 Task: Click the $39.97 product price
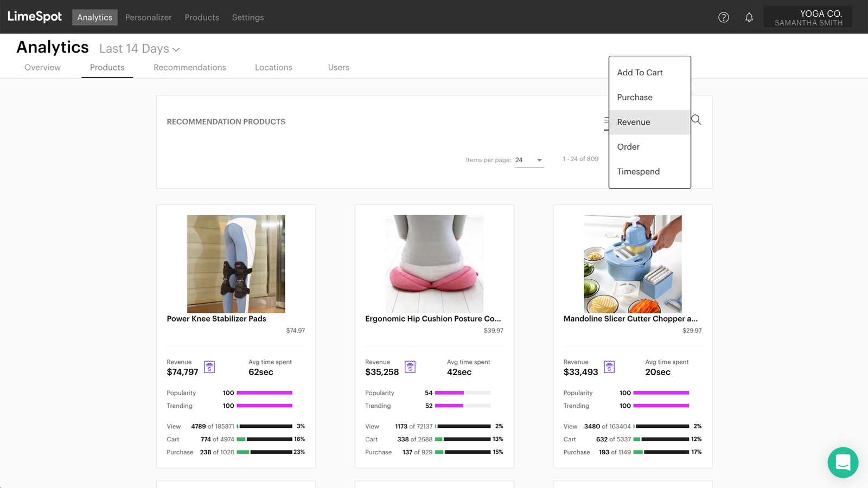coord(494,331)
